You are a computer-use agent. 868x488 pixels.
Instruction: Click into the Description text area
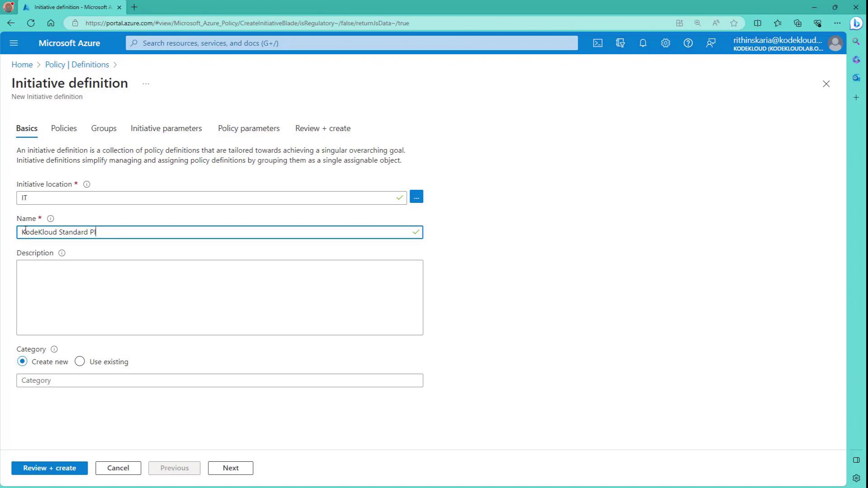coord(220,297)
